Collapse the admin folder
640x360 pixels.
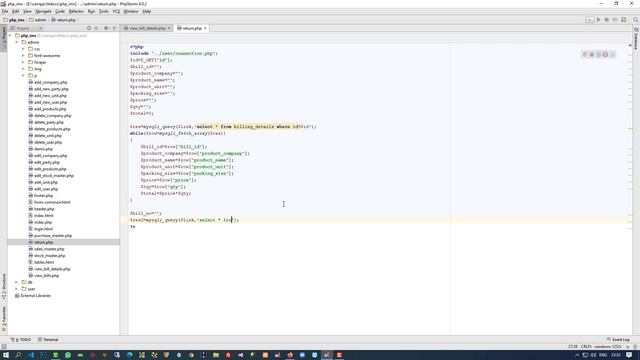[x=17, y=42]
